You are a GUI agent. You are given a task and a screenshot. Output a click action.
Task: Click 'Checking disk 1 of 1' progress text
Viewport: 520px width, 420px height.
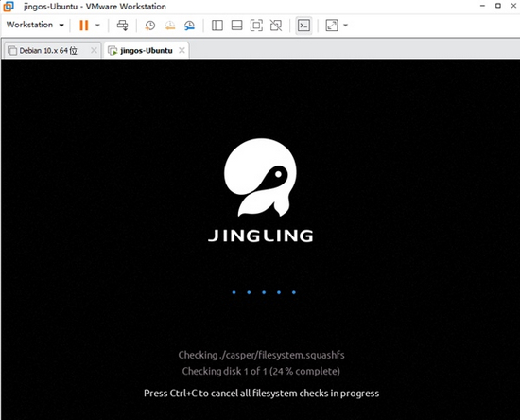click(x=261, y=371)
